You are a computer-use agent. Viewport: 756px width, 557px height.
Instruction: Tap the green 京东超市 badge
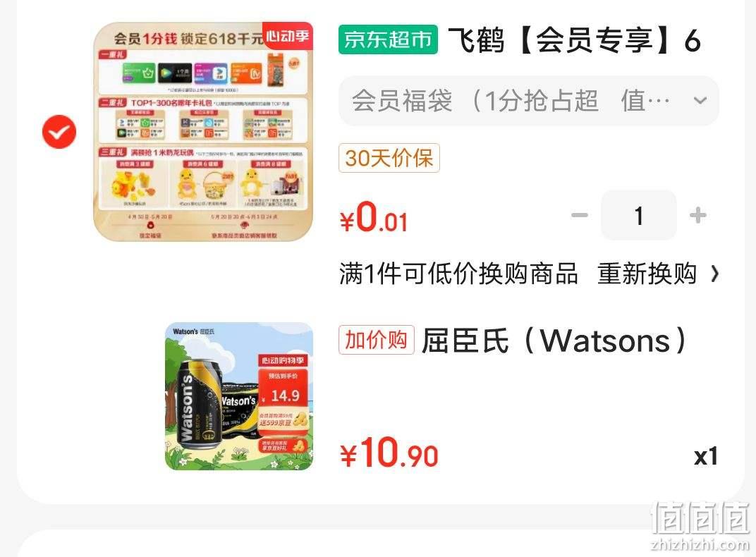pos(388,39)
